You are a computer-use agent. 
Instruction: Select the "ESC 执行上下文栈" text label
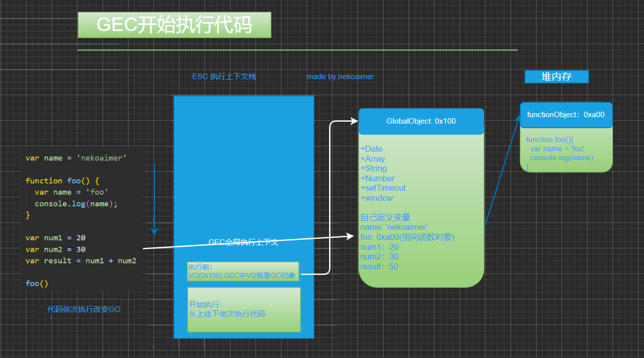[x=224, y=77]
